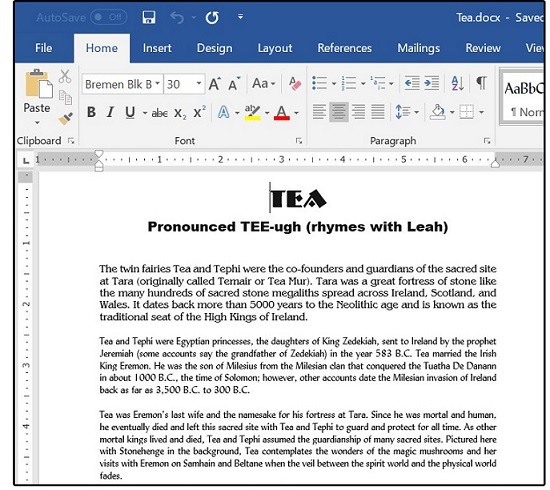Screen dimensions: 550x490
Task: Click the Bremen Blk B font name box
Action: point(119,84)
